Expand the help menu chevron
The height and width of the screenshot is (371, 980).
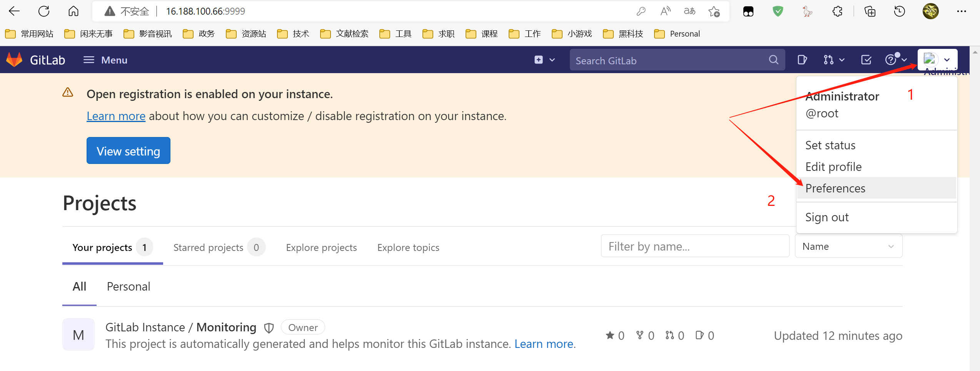[904, 60]
